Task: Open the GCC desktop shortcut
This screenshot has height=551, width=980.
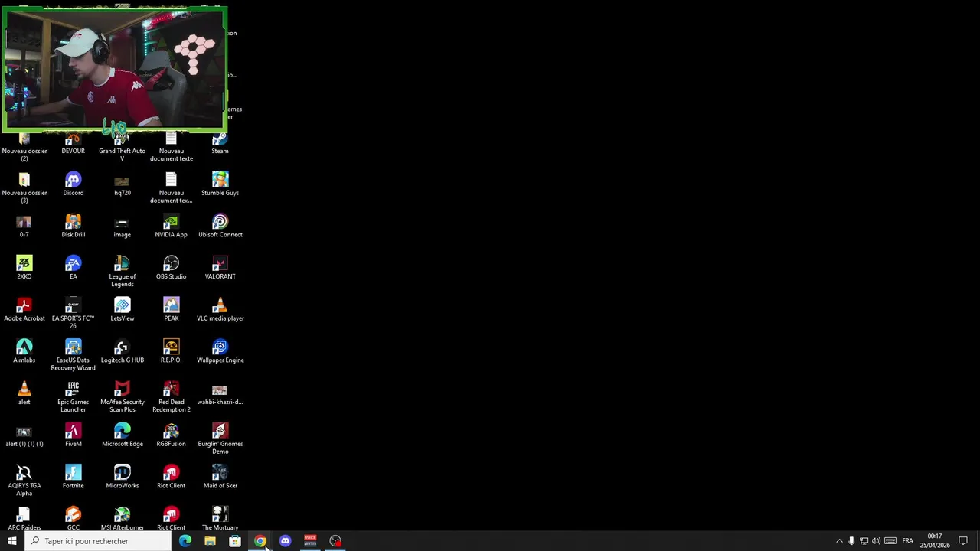Action: (x=73, y=518)
